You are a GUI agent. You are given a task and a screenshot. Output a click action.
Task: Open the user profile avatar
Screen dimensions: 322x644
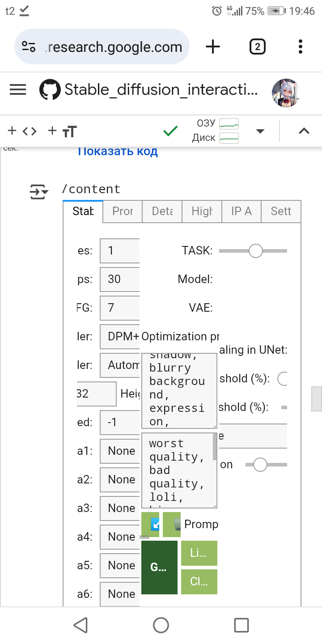pyautogui.click(x=285, y=93)
